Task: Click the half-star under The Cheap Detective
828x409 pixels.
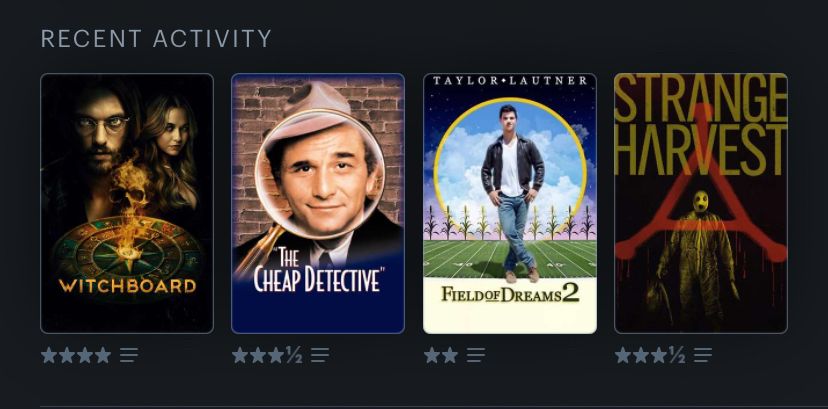Action: [x=294, y=355]
